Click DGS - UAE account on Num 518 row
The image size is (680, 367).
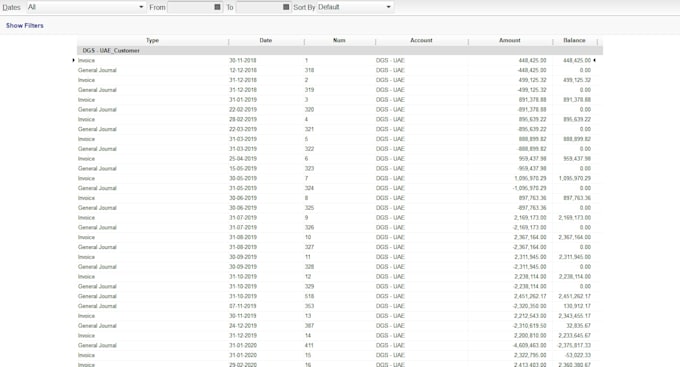(x=390, y=296)
